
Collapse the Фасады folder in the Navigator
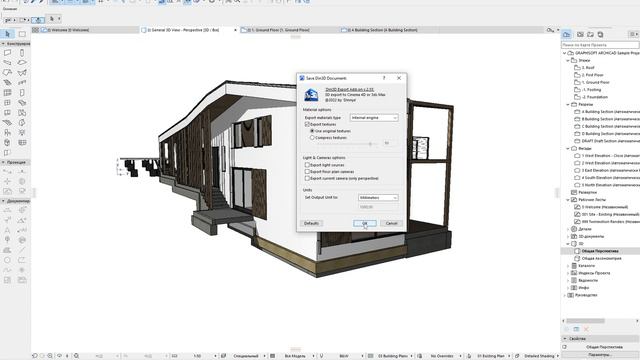[568, 149]
